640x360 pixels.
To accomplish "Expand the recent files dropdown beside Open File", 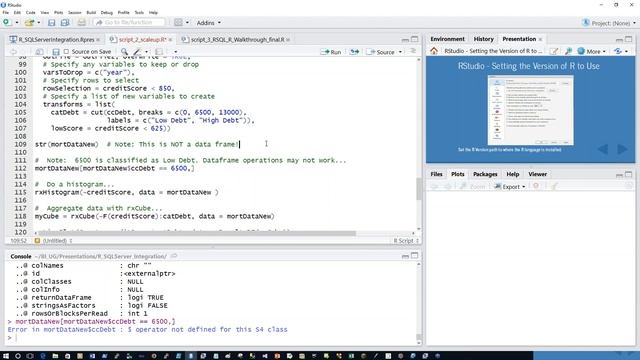I will pyautogui.click(x=39, y=23).
